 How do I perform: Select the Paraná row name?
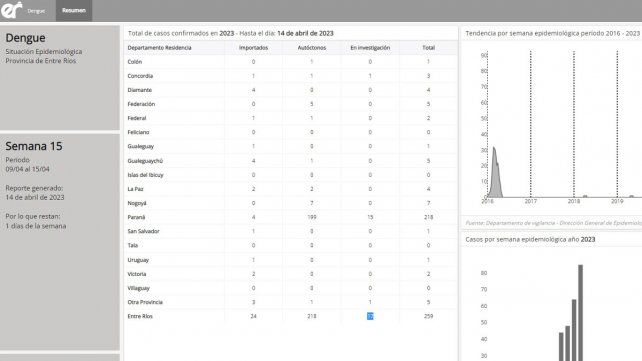tap(136, 217)
